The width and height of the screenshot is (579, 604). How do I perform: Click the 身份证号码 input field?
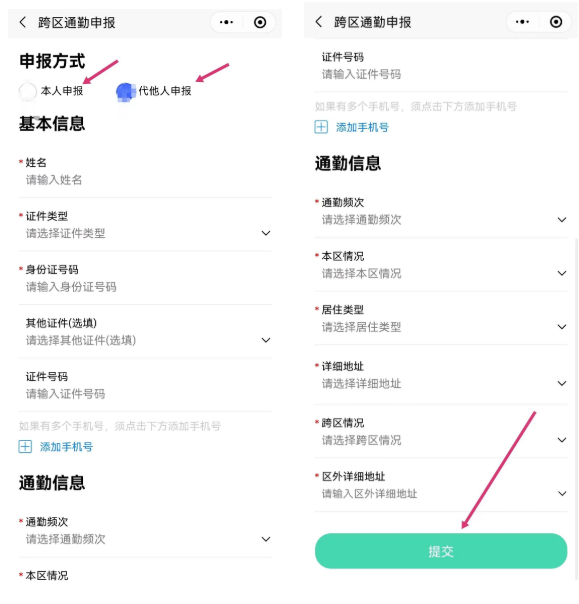145,279
